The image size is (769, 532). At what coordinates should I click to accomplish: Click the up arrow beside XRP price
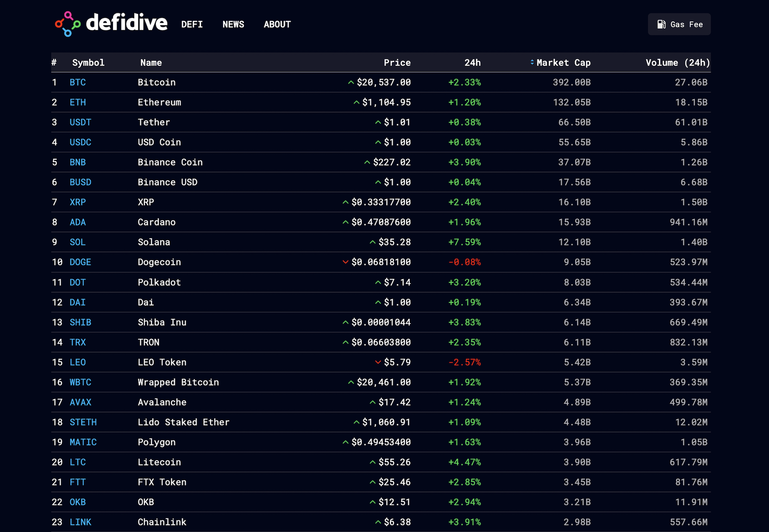coord(345,202)
